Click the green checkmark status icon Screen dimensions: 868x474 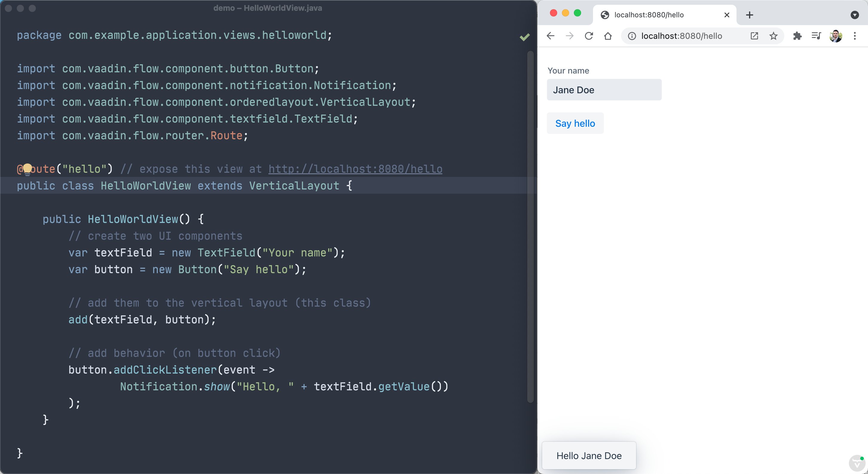coord(524,37)
